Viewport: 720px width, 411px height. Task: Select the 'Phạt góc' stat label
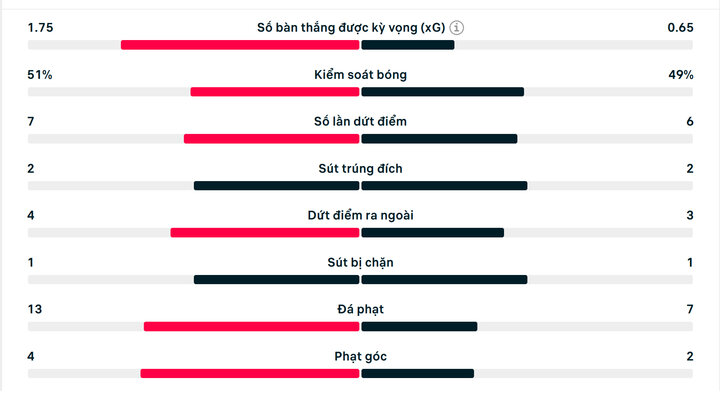(360, 356)
